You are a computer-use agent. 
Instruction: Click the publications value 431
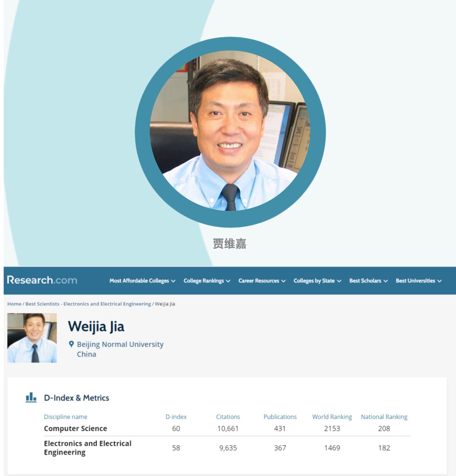click(x=280, y=429)
